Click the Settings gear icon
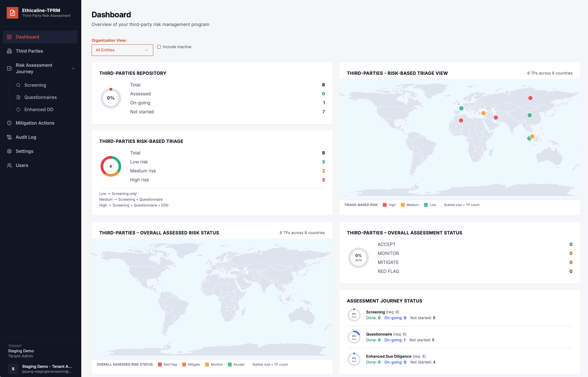588x377 pixels. tap(9, 151)
